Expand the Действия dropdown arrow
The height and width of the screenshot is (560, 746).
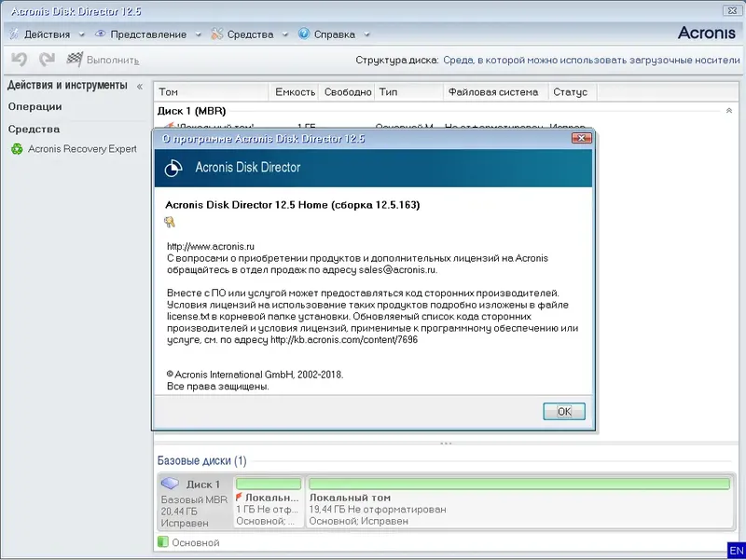pyautogui.click(x=81, y=34)
